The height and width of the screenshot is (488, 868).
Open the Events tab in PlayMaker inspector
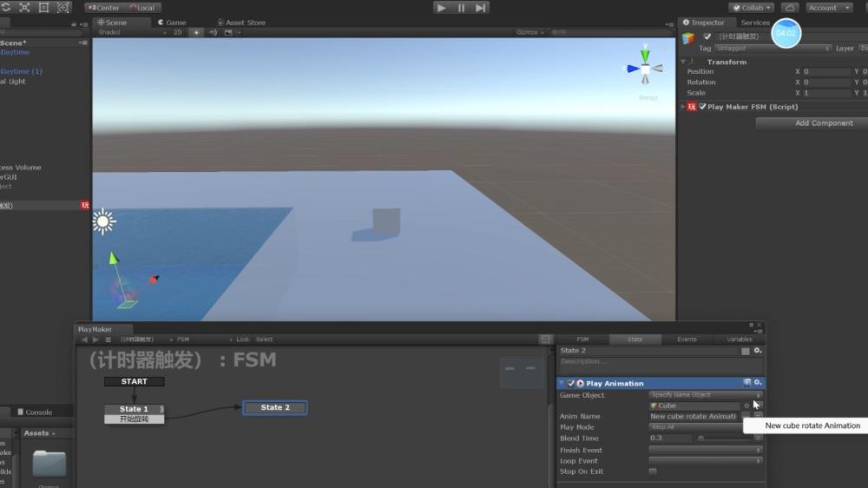(687, 340)
